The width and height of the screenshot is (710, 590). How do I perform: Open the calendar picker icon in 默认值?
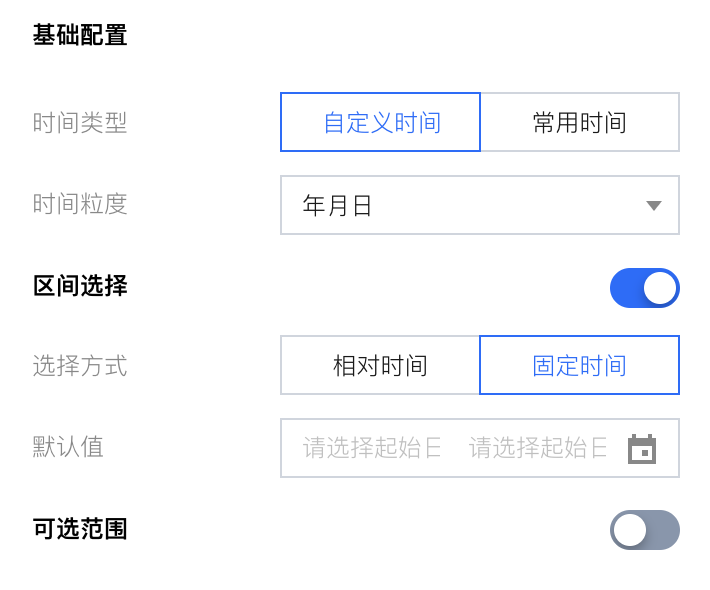tap(641, 449)
